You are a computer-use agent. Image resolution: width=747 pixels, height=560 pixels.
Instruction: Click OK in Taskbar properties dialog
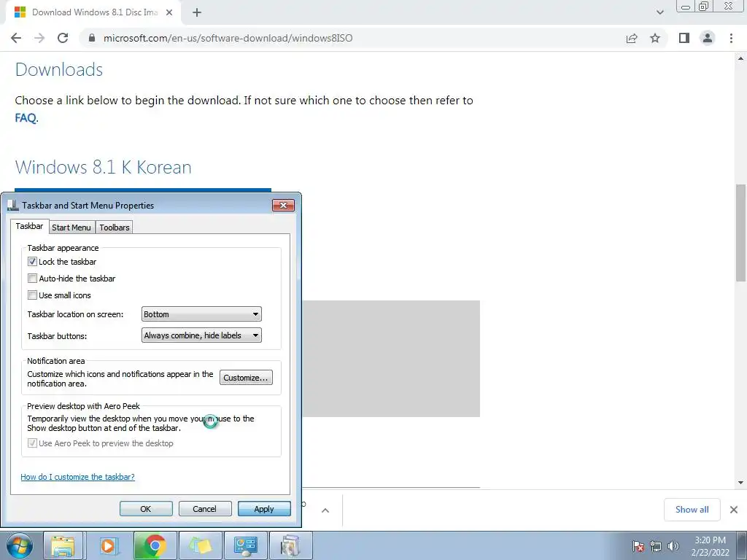[146, 508]
